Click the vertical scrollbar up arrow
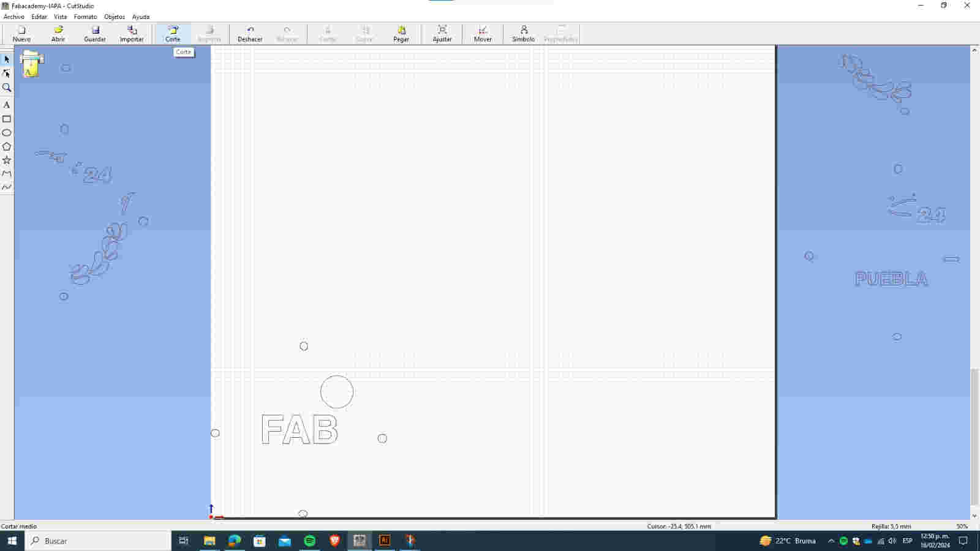 coord(974,50)
